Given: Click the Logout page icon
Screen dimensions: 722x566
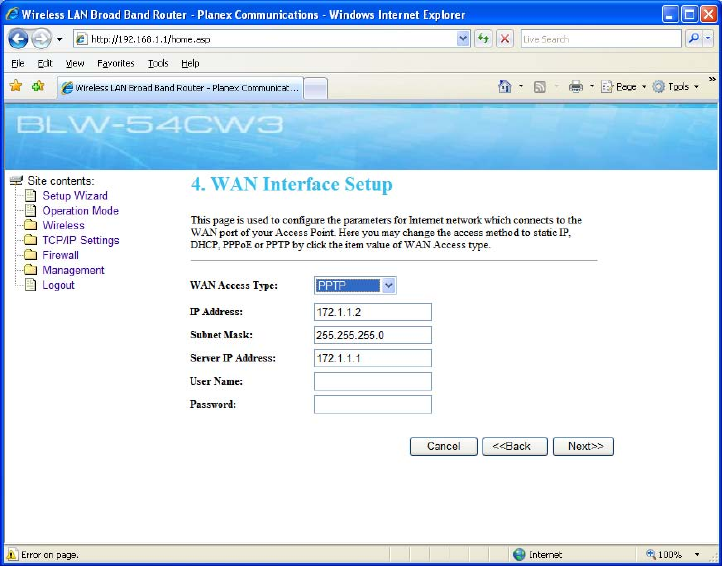Looking at the screenshot, I should click(x=30, y=285).
